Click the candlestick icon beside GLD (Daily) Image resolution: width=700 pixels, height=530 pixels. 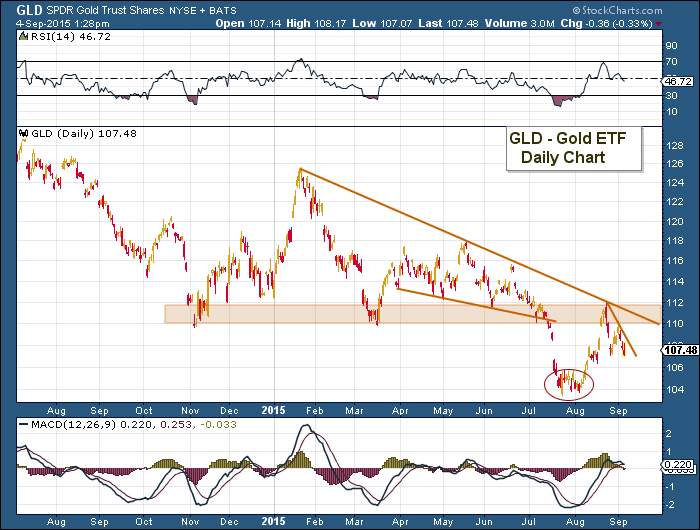(24, 133)
